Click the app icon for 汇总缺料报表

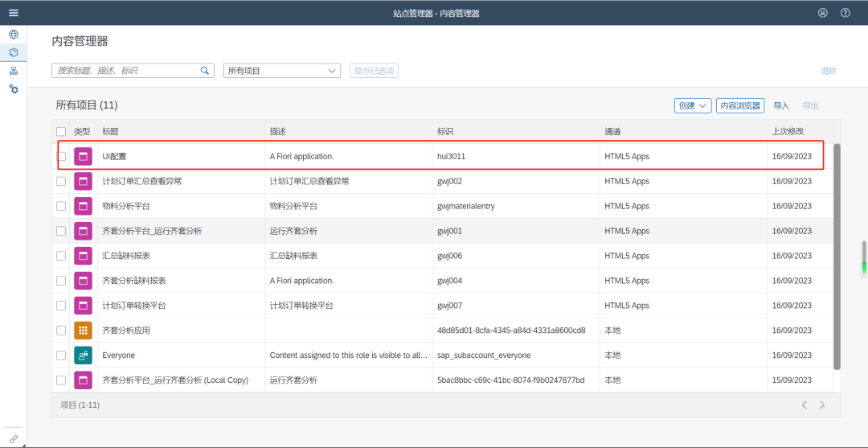pyautogui.click(x=83, y=256)
